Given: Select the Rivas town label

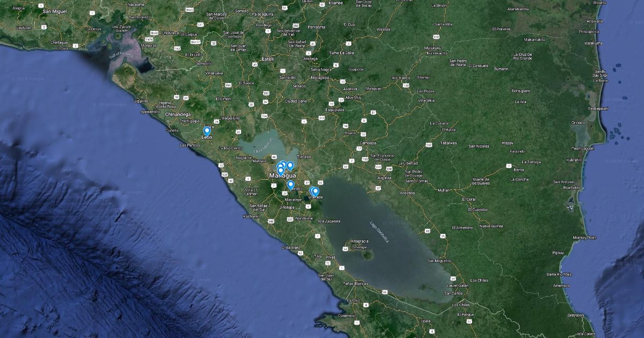Looking at the screenshot, I should pyautogui.click(x=331, y=257).
